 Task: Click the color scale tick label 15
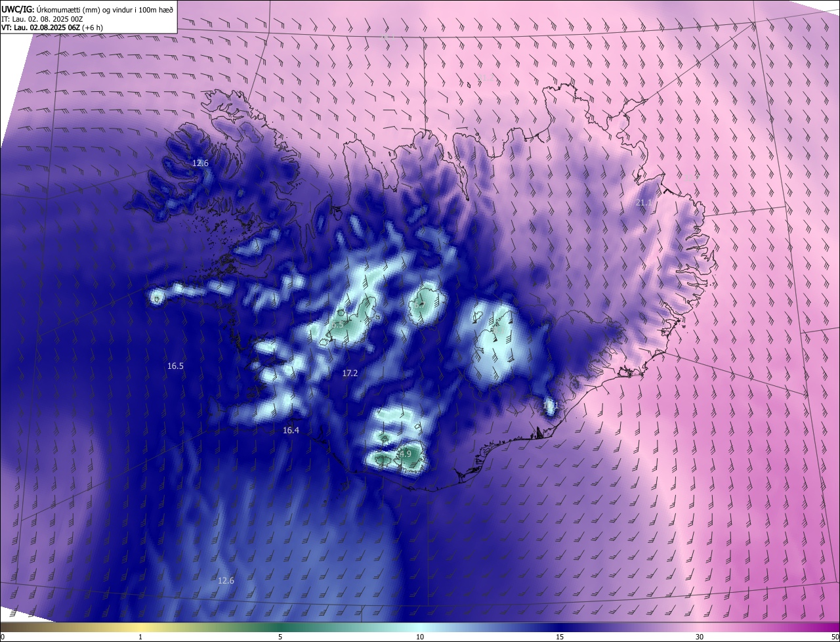(x=560, y=637)
